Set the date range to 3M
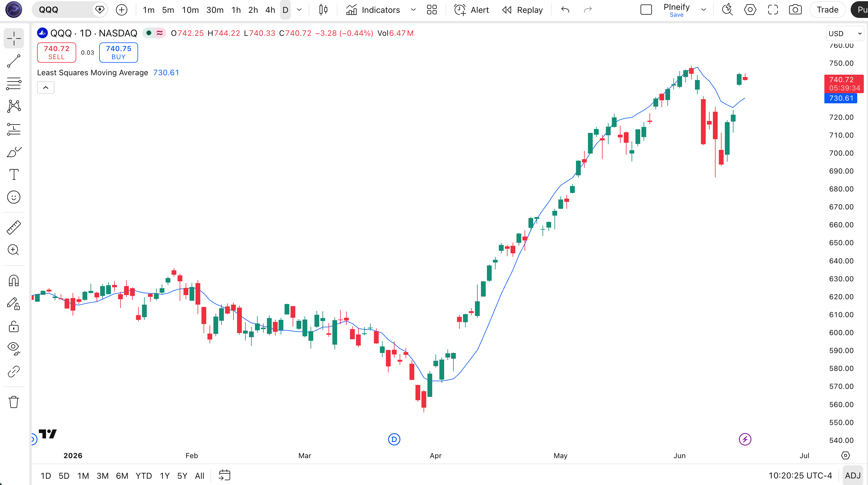868x485 pixels. pos(103,475)
